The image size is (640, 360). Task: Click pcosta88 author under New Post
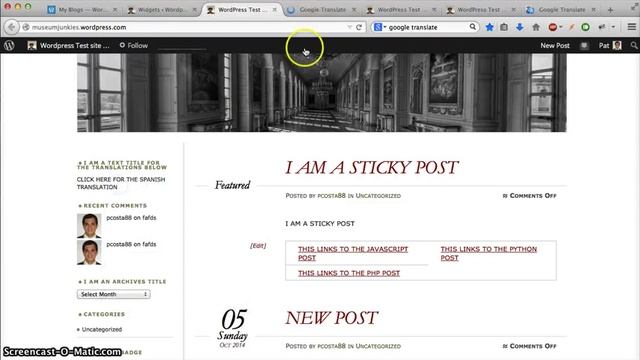[x=331, y=346]
